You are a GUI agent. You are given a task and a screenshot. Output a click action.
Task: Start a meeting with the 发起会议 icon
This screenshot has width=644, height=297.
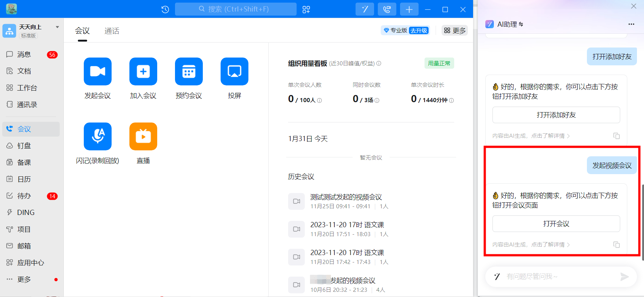(x=98, y=71)
